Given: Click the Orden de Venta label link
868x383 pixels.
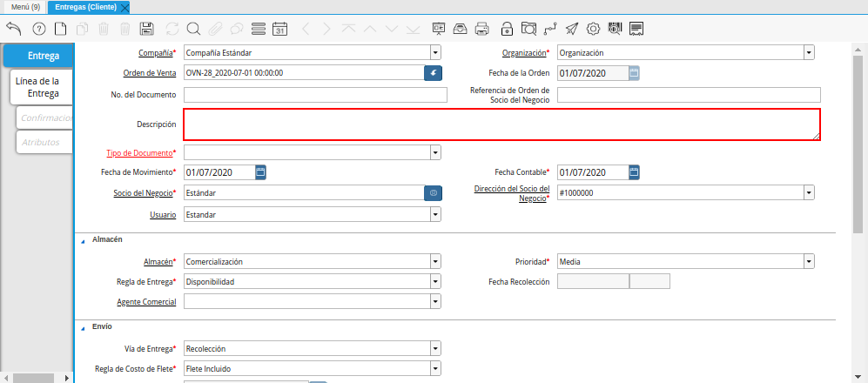Looking at the screenshot, I should pyautogui.click(x=151, y=73).
